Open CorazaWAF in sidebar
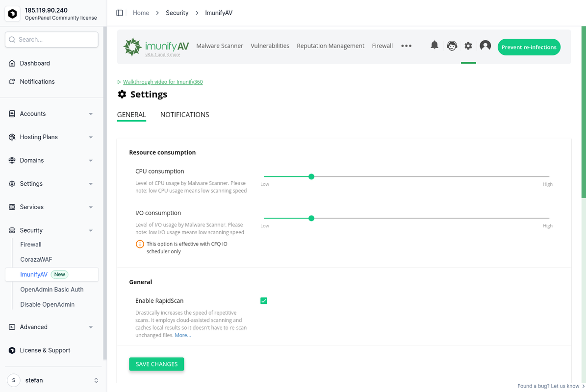Screen dimensions: 586x392 click(x=36, y=260)
